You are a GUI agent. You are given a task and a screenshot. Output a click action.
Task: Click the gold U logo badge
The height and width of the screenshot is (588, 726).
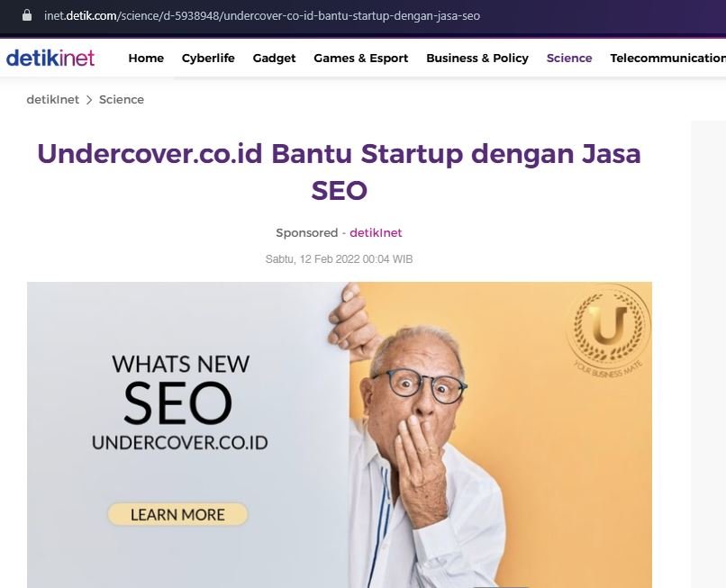click(608, 329)
